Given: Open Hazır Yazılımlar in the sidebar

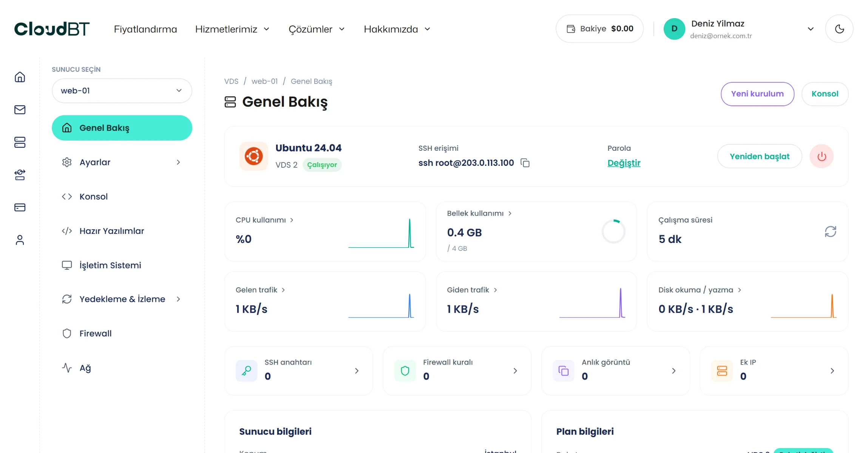Looking at the screenshot, I should [x=122, y=231].
